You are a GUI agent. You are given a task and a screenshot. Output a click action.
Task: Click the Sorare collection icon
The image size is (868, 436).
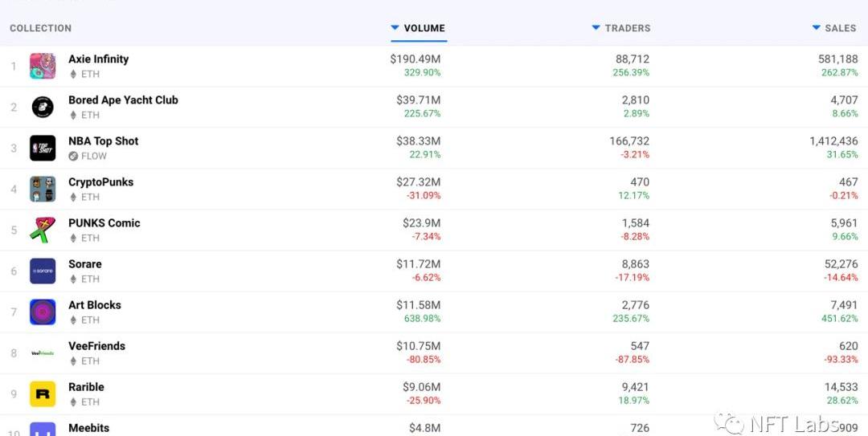43,271
